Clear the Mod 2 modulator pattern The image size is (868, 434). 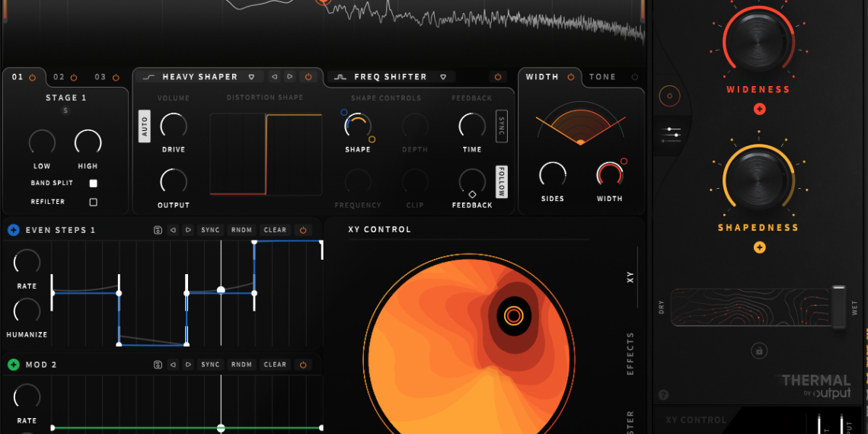click(x=275, y=365)
